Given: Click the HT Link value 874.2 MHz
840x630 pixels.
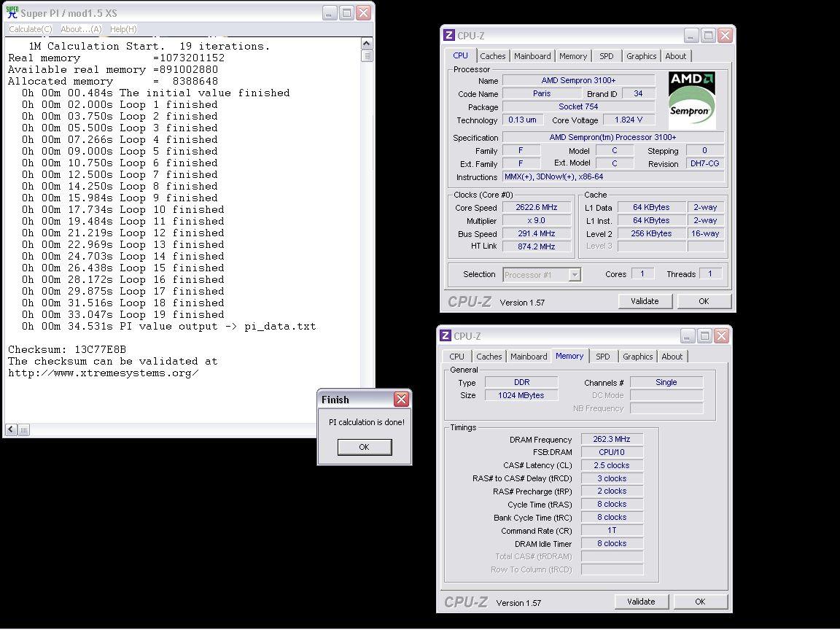Looking at the screenshot, I should pos(537,246).
